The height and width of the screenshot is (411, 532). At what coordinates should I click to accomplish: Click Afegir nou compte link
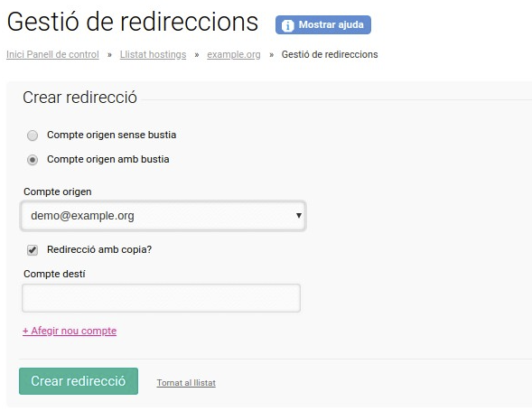(70, 331)
